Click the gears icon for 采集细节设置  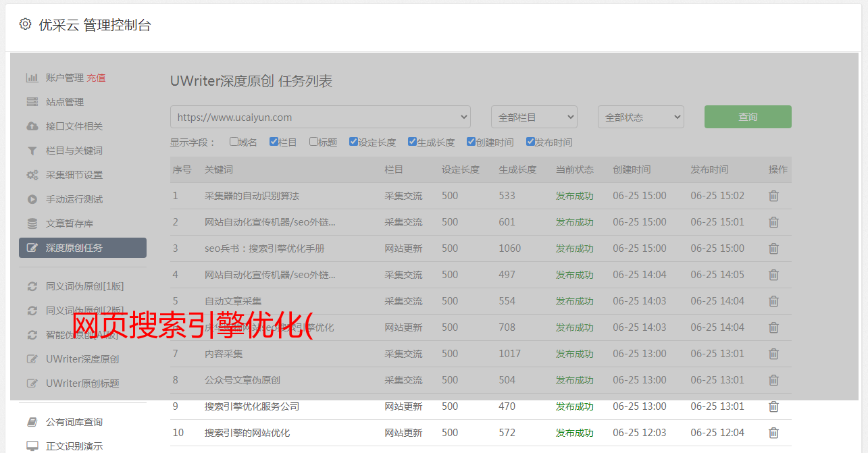32,175
